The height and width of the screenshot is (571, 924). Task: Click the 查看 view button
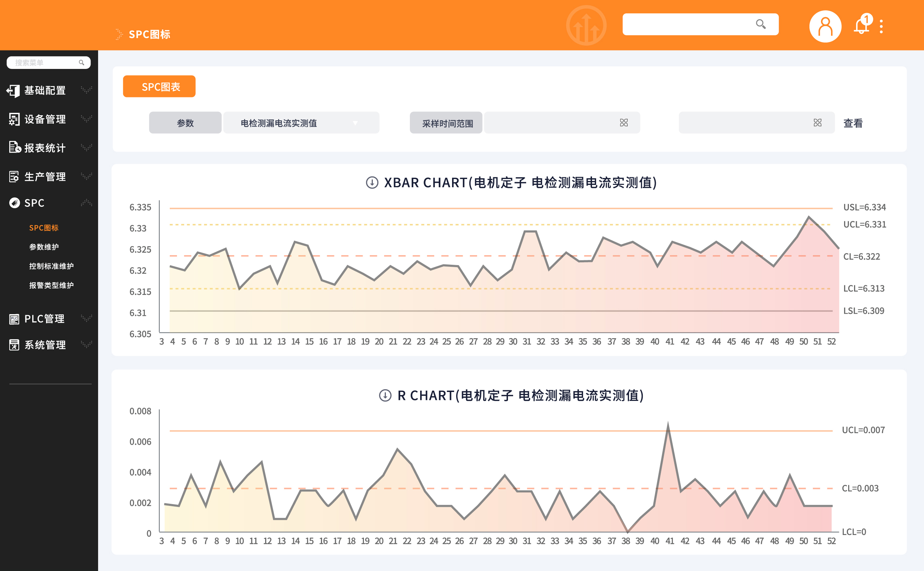(x=853, y=123)
